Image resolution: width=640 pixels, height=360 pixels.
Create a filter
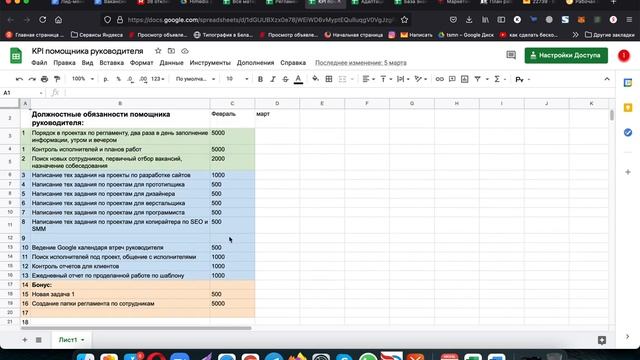point(477,79)
